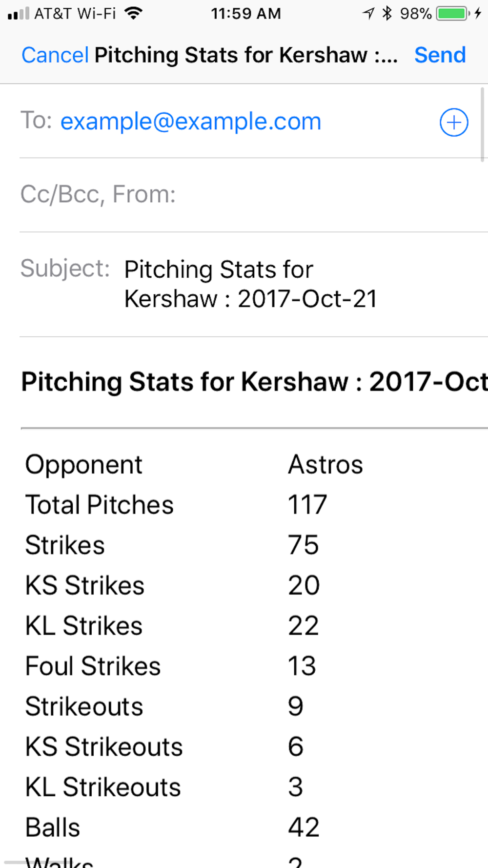Send the pitching stats email
This screenshot has height=868, width=488.
pos(440,55)
